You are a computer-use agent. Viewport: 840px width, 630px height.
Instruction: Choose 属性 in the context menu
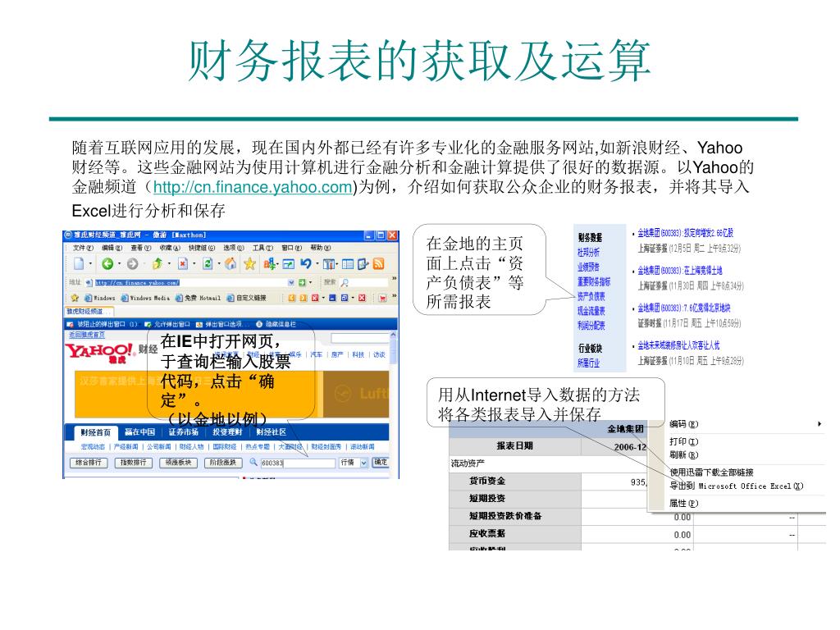coord(684,503)
